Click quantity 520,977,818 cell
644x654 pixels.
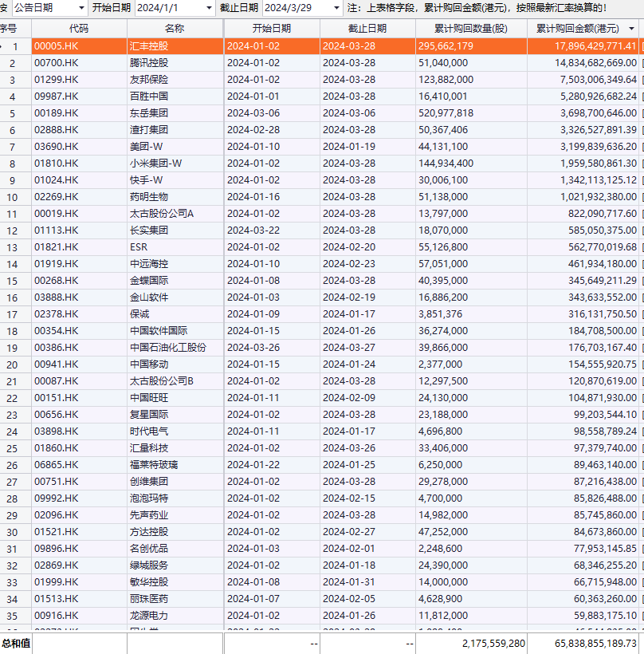click(471, 113)
